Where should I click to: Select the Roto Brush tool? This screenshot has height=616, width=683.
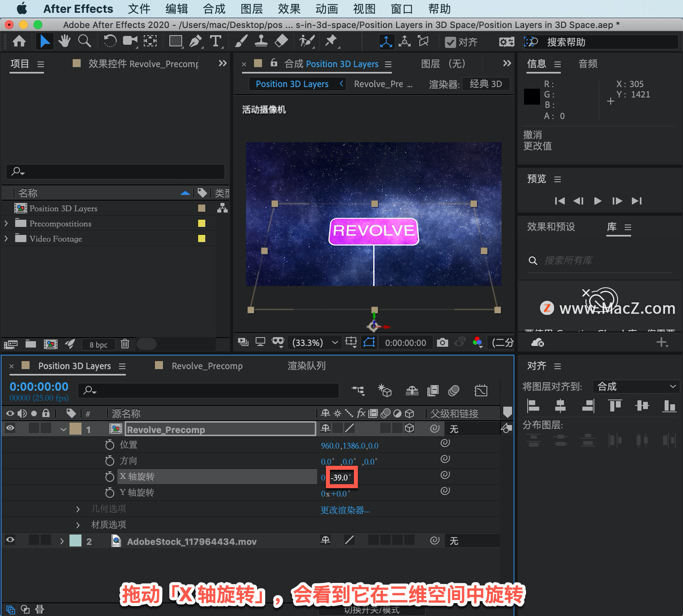[x=307, y=41]
